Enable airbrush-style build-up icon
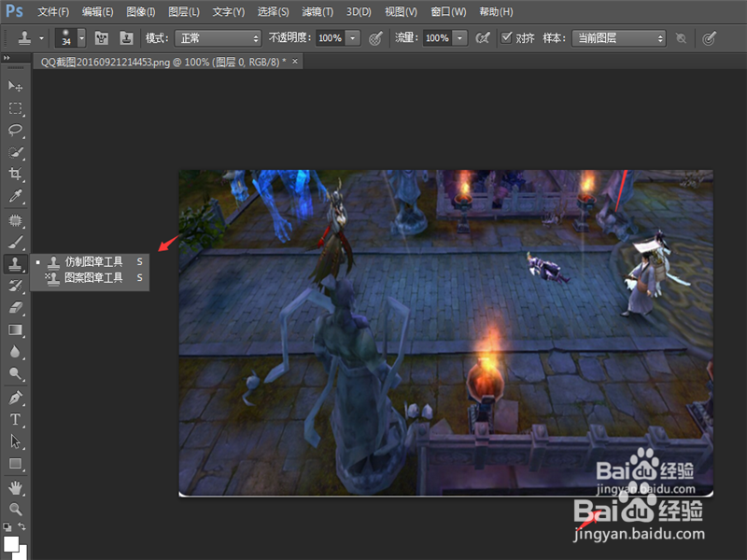 coord(483,38)
